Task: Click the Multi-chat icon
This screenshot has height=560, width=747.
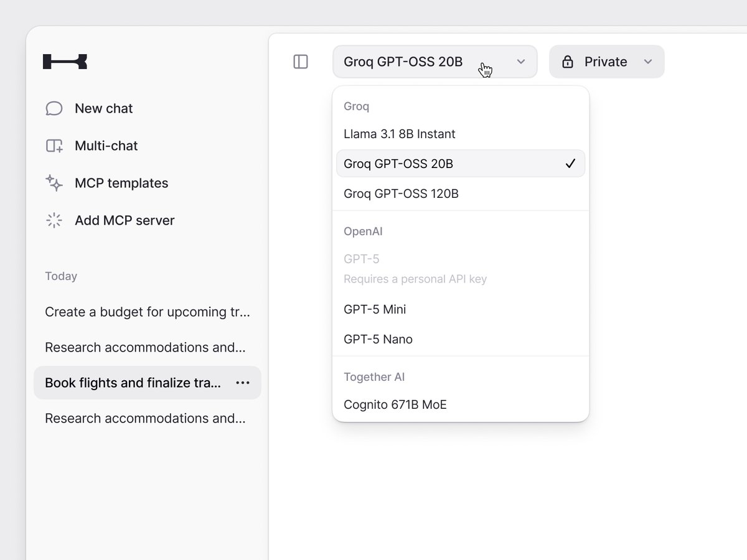Action: click(x=54, y=146)
